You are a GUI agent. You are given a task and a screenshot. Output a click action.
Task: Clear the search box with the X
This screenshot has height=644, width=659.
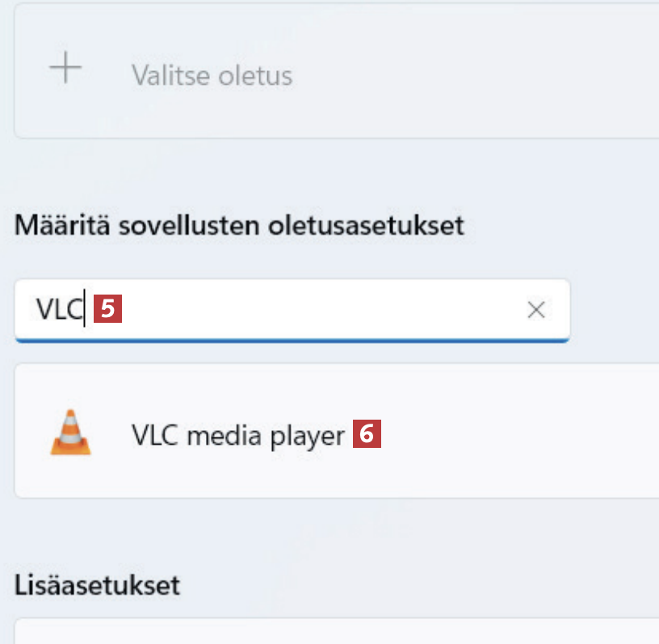coord(535,310)
